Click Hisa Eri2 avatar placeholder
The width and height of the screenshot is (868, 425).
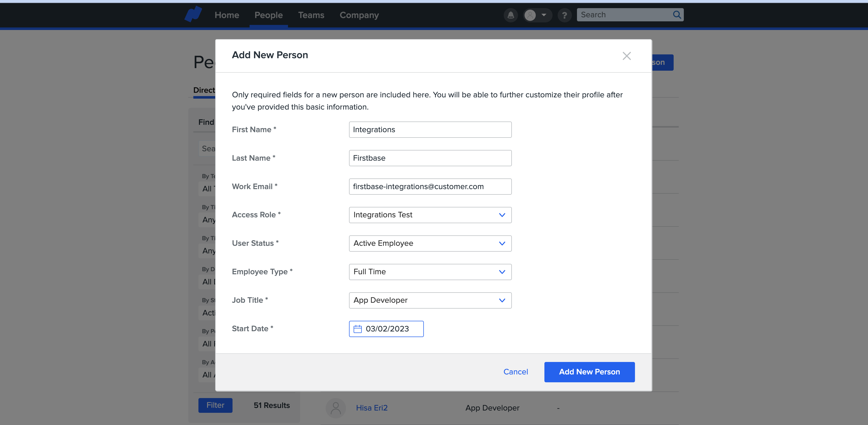click(x=336, y=408)
